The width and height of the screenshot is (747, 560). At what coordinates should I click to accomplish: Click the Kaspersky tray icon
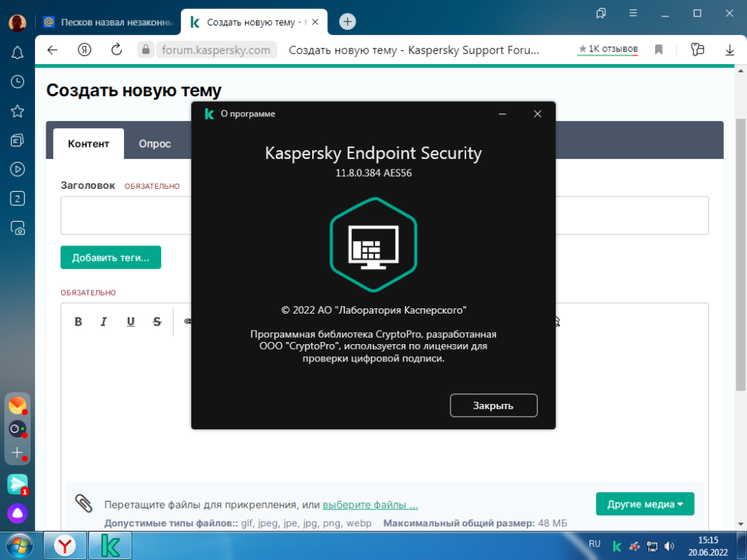click(617, 547)
